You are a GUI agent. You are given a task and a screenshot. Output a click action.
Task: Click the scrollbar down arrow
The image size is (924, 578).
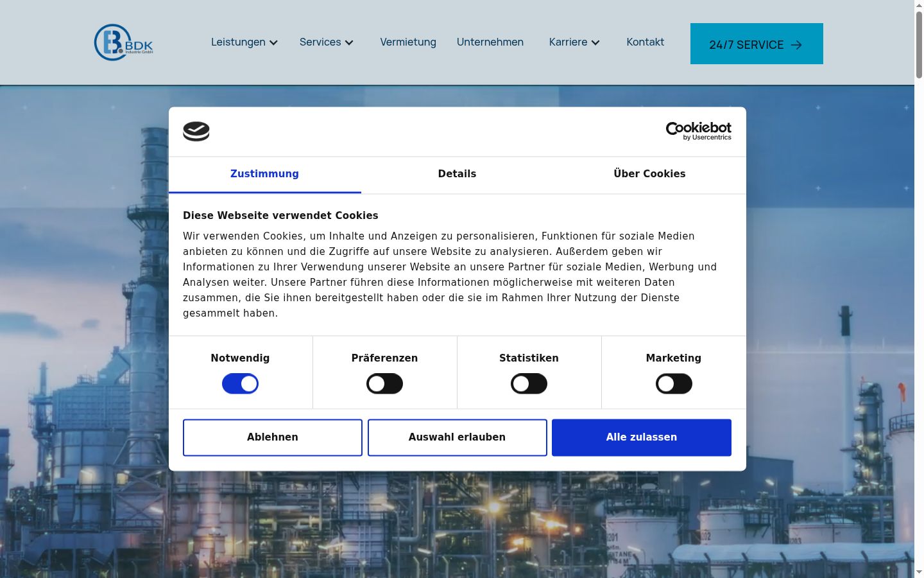click(919, 572)
